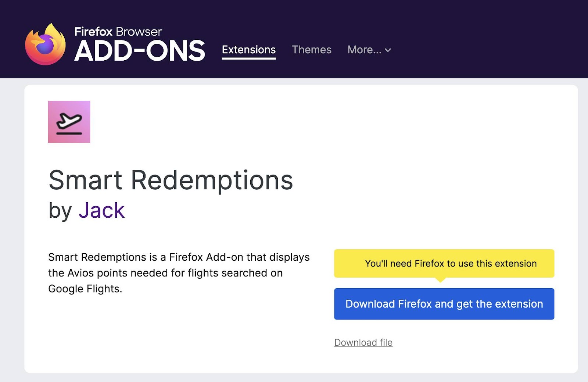The width and height of the screenshot is (588, 382).
Task: Click Download Firefox and get the extension
Action: click(444, 304)
